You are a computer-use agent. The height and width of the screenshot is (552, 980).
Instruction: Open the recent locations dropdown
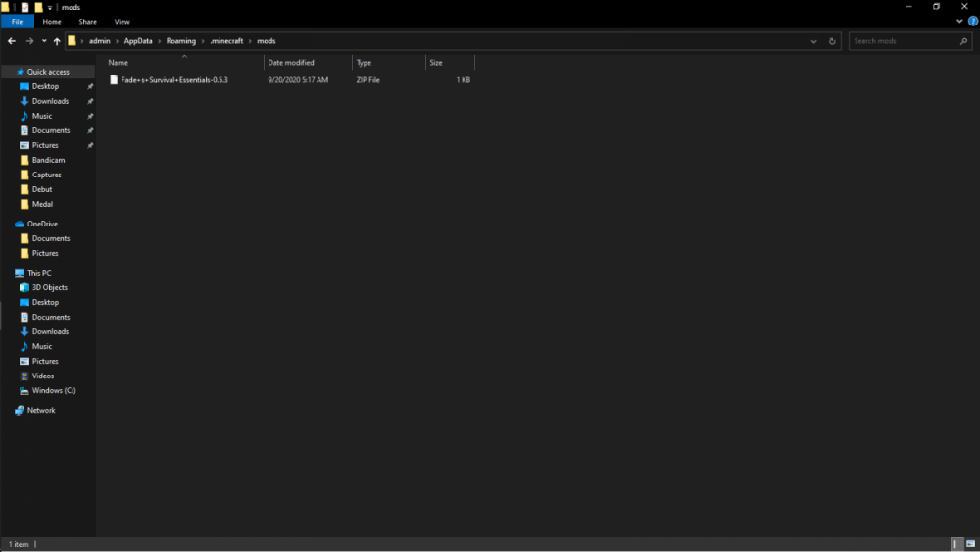tap(44, 41)
